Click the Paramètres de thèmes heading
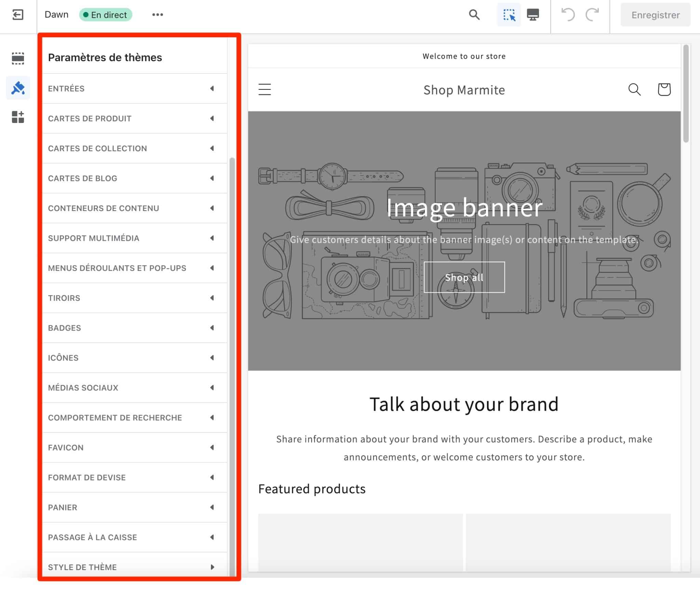The width and height of the screenshot is (700, 595). coord(105,57)
